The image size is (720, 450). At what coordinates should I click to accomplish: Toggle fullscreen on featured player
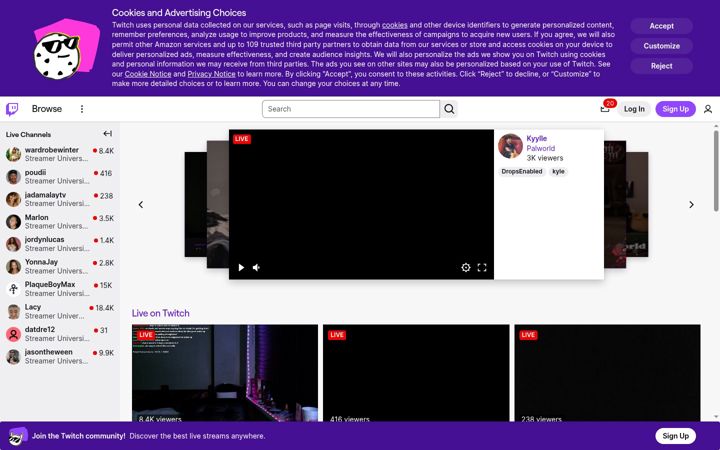click(x=482, y=268)
